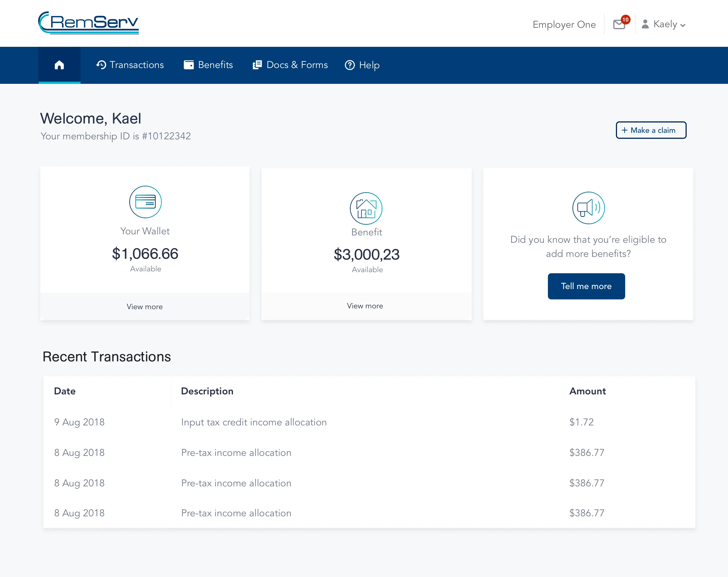Click the $3,000,23 benefit balance
Image resolution: width=728 pixels, height=577 pixels.
pyautogui.click(x=367, y=254)
